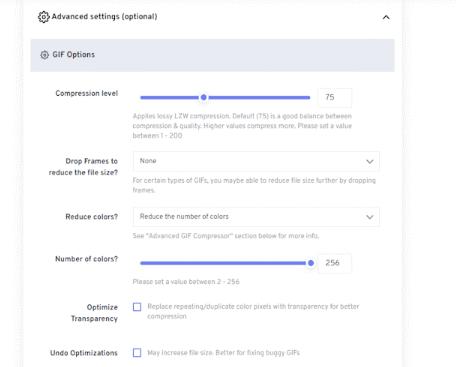Image resolution: width=456 pixels, height=367 pixels.
Task: Click the Number of colors slider handle
Action: [311, 263]
